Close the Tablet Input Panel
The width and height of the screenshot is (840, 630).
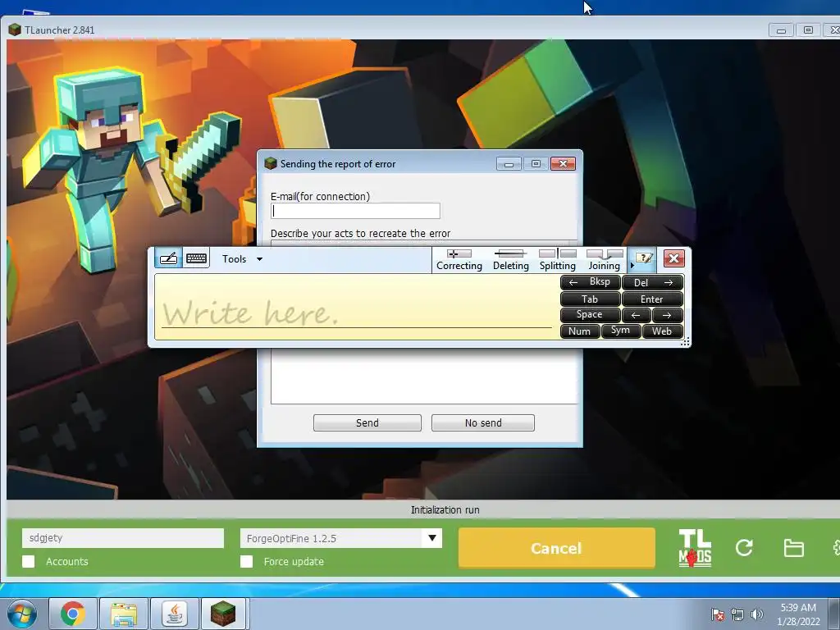[x=674, y=258]
